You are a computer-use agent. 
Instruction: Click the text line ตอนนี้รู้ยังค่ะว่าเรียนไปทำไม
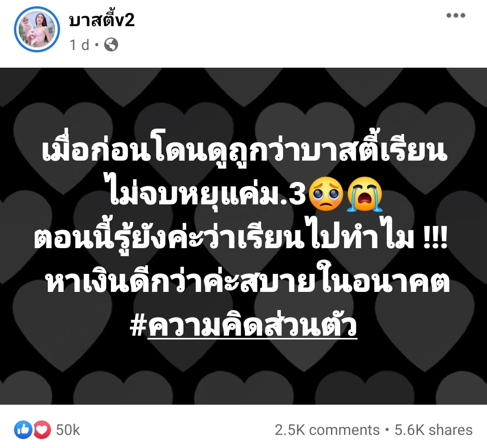[224, 238]
